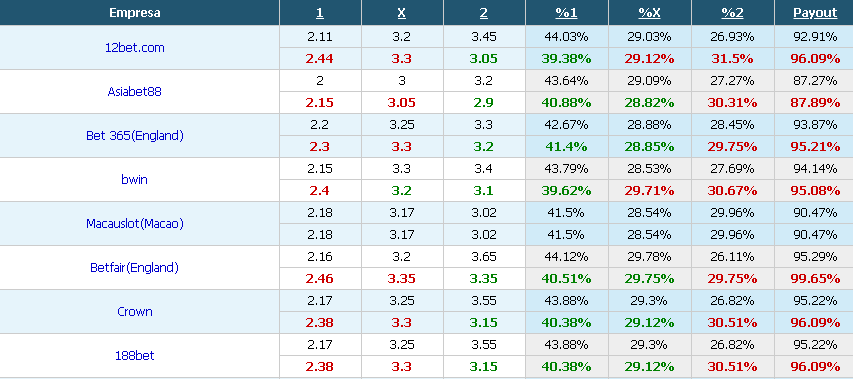Viewport: 853px width, 379px height.
Task: Click Asiabet88's 87.89% payout value
Action: pyautogui.click(x=815, y=103)
